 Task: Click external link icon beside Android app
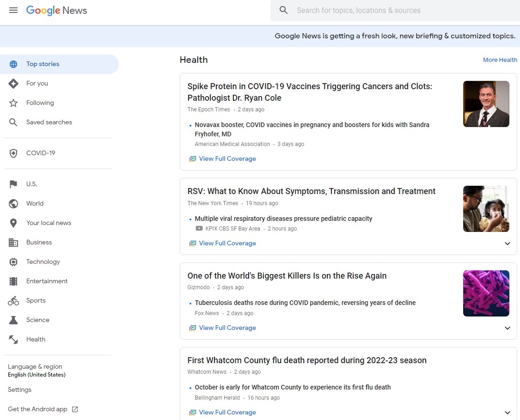click(75, 409)
